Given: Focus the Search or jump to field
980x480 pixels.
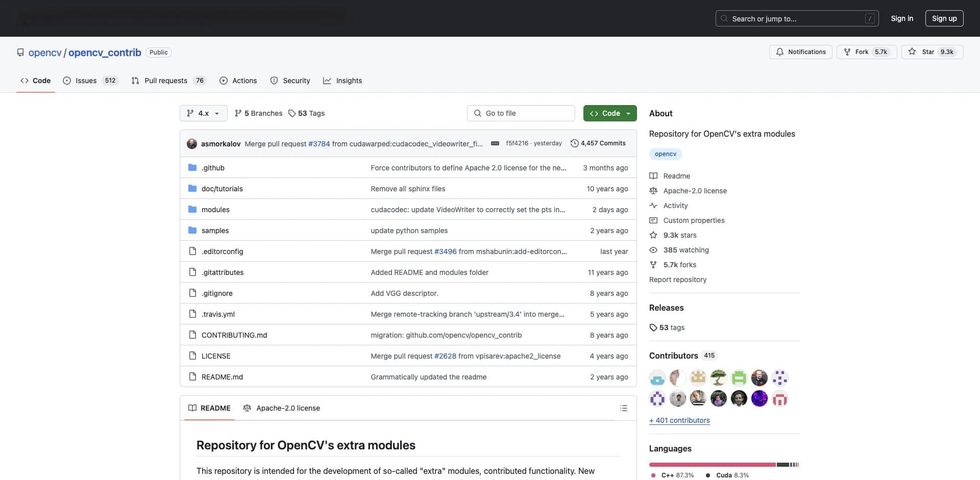Looking at the screenshot, I should [797, 18].
